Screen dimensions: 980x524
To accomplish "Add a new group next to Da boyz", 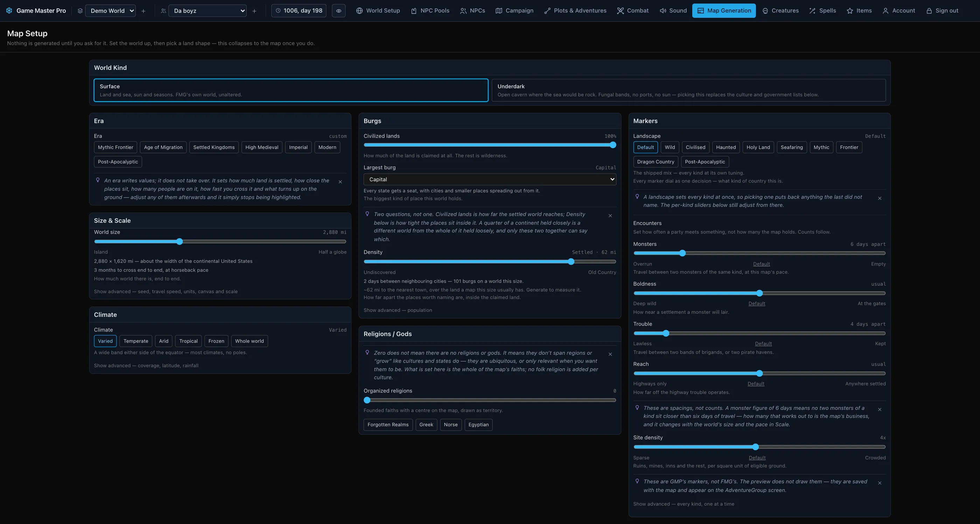I will [254, 11].
